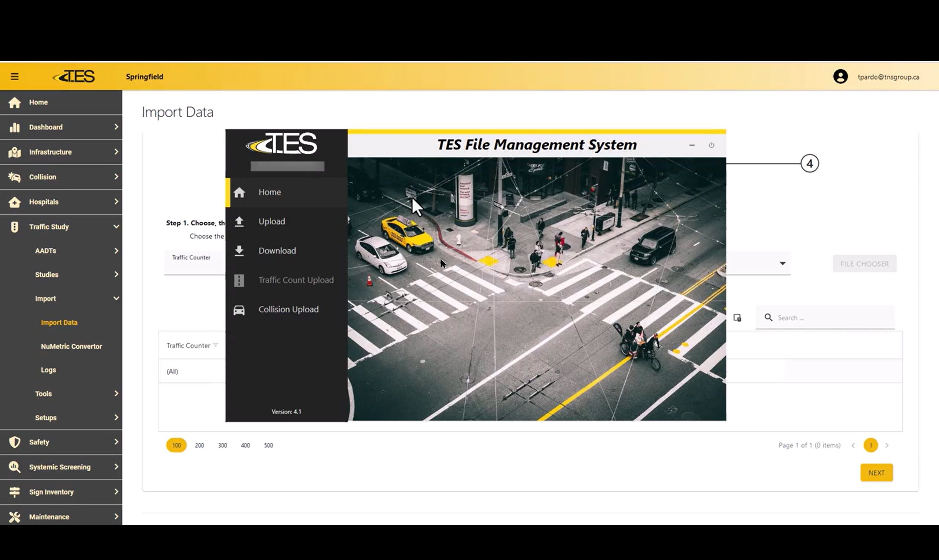Click the Safety shield icon

(14, 442)
